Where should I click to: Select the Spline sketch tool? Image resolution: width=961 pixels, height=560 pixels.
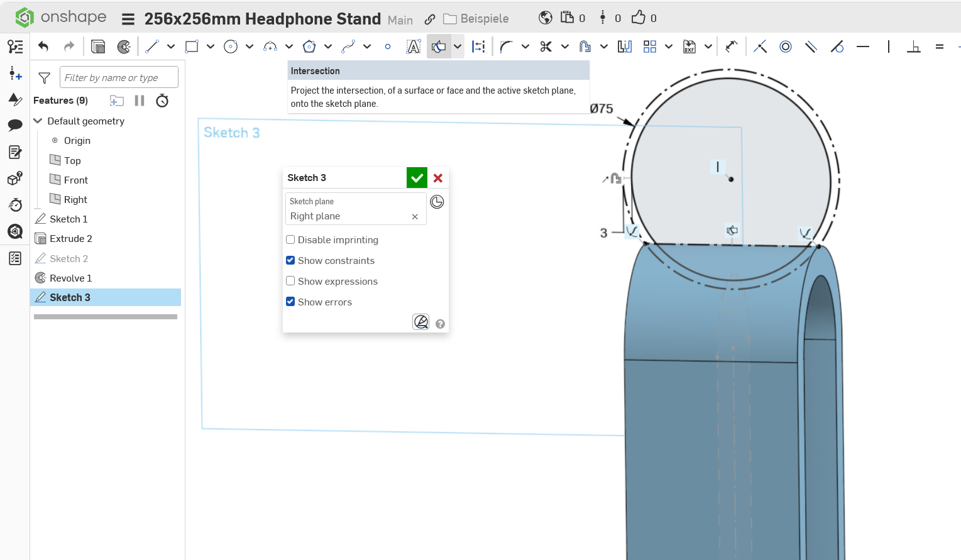tap(348, 47)
